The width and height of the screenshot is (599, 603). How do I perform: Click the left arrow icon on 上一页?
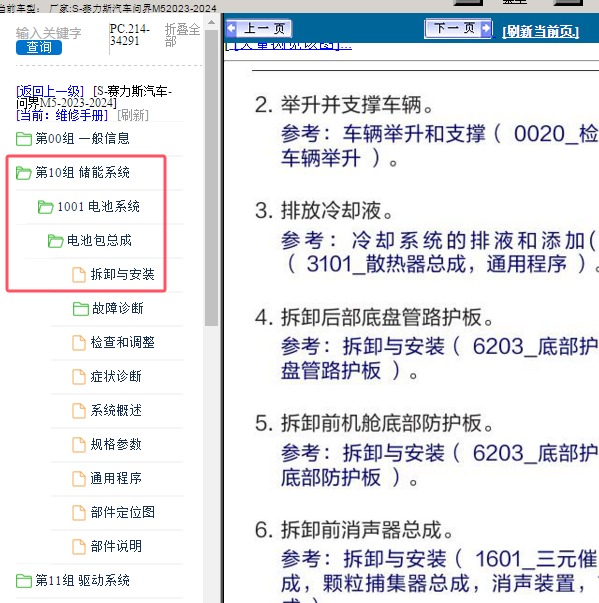coord(231,28)
